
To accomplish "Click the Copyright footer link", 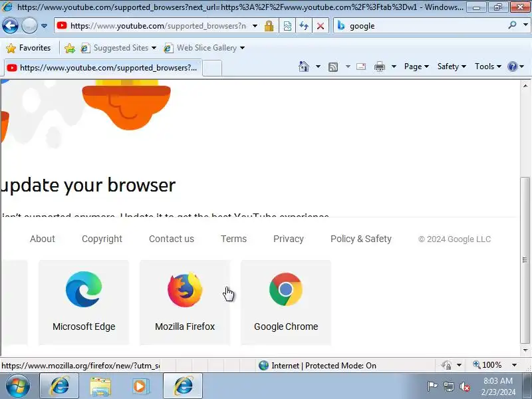I will (x=102, y=239).
